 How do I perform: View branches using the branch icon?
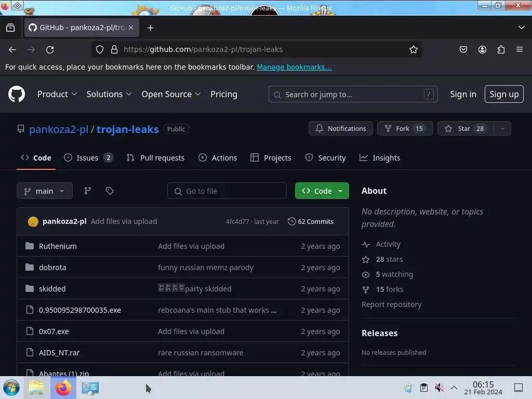click(87, 191)
